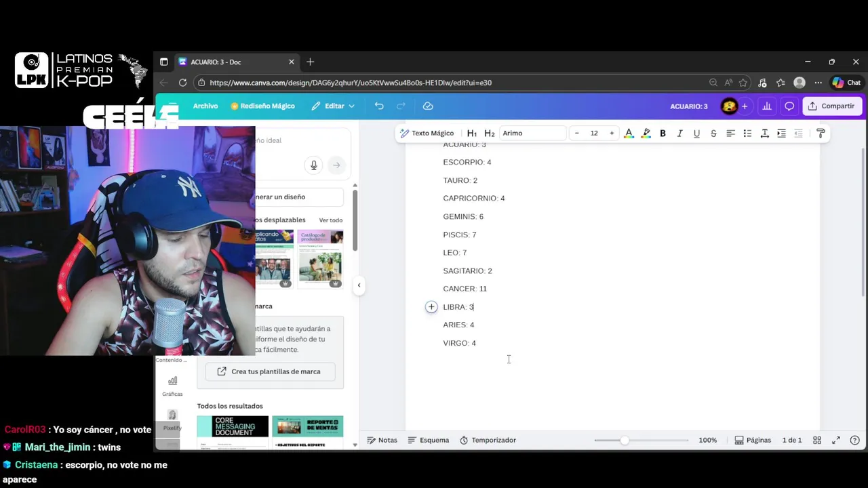Viewport: 868px width, 488px height.
Task: Open text color picker
Action: [629, 133]
